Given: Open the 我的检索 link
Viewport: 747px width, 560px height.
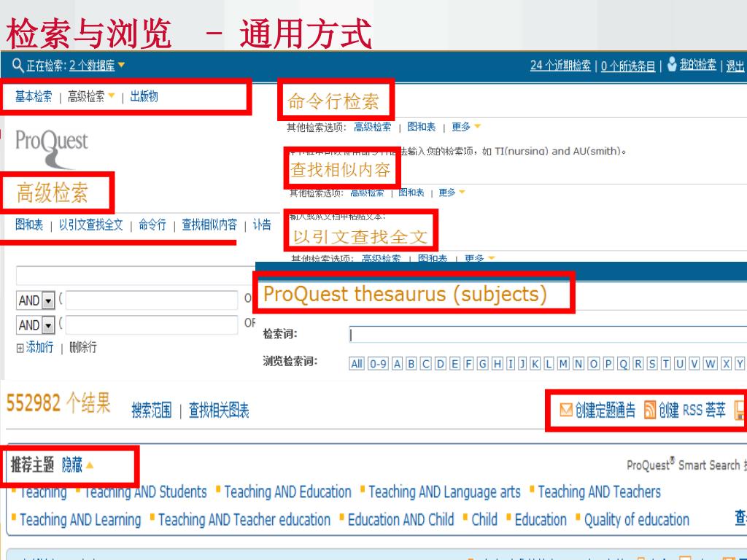Looking at the screenshot, I should pos(698,65).
